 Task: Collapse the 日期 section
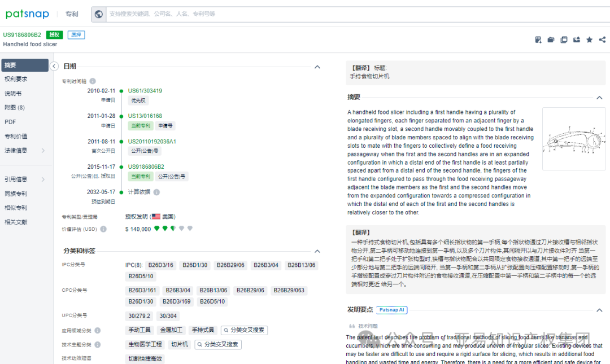click(317, 66)
